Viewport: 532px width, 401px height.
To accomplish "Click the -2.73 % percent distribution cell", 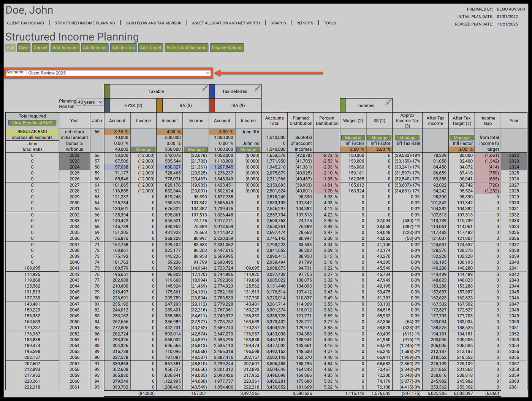I will click(x=327, y=155).
